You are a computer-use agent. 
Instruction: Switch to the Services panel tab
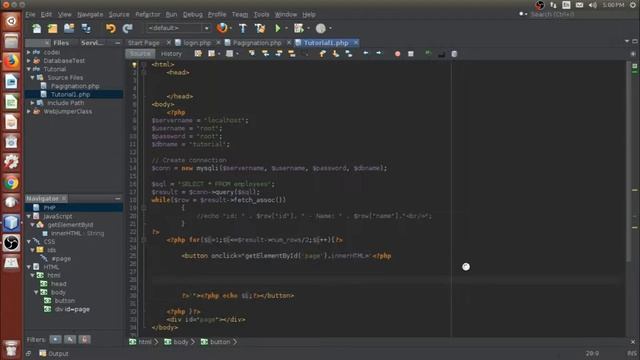point(92,43)
